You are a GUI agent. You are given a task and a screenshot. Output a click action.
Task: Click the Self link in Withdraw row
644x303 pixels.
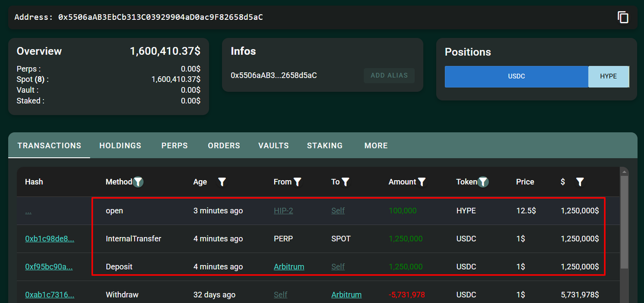(280, 294)
